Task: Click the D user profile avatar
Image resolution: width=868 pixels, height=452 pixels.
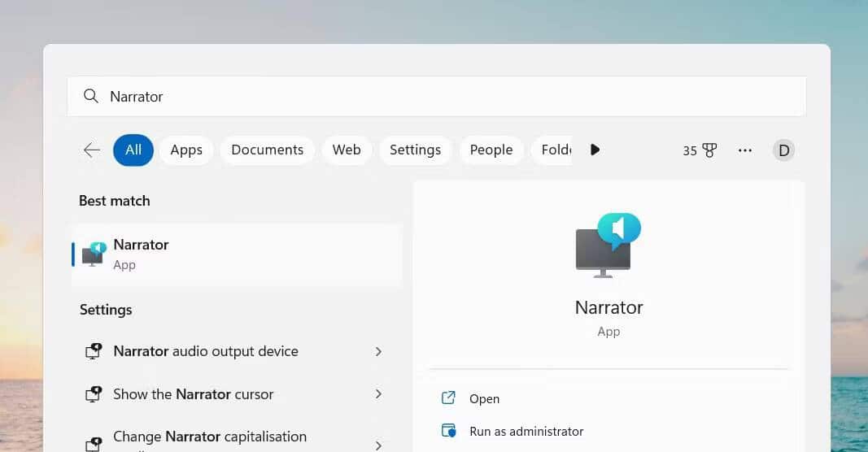Action: coord(783,150)
